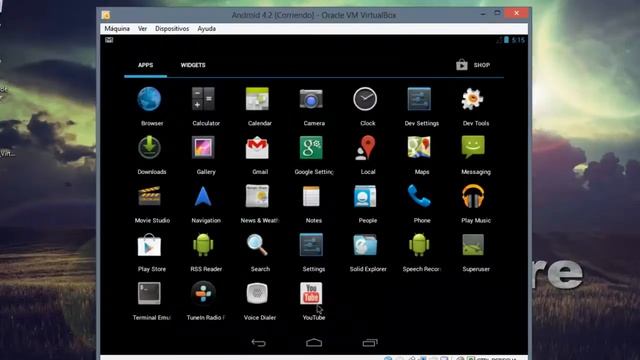
Task: Tap the SHOP button
Action: pyautogui.click(x=473, y=65)
